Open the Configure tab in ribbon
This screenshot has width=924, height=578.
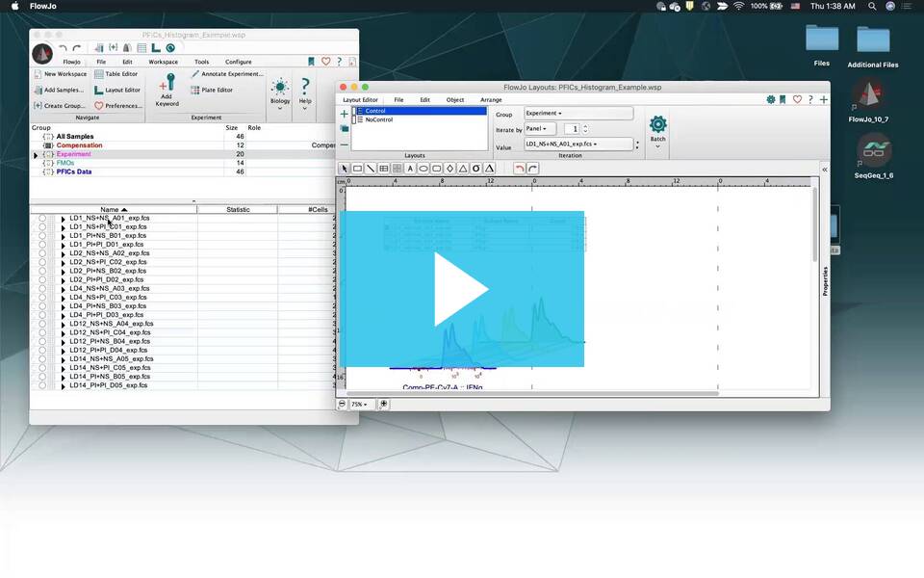[x=238, y=62]
